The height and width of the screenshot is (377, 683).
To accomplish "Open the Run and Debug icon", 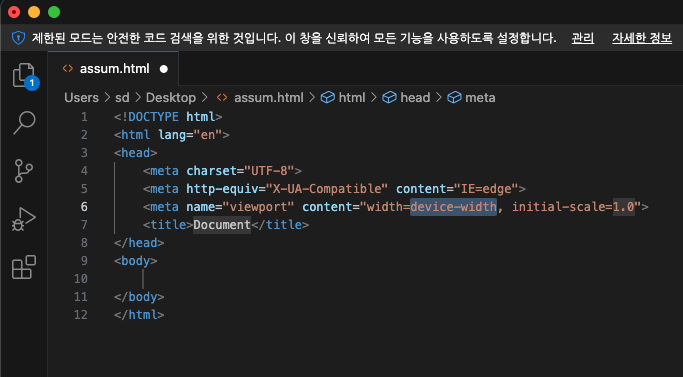I will tap(24, 219).
